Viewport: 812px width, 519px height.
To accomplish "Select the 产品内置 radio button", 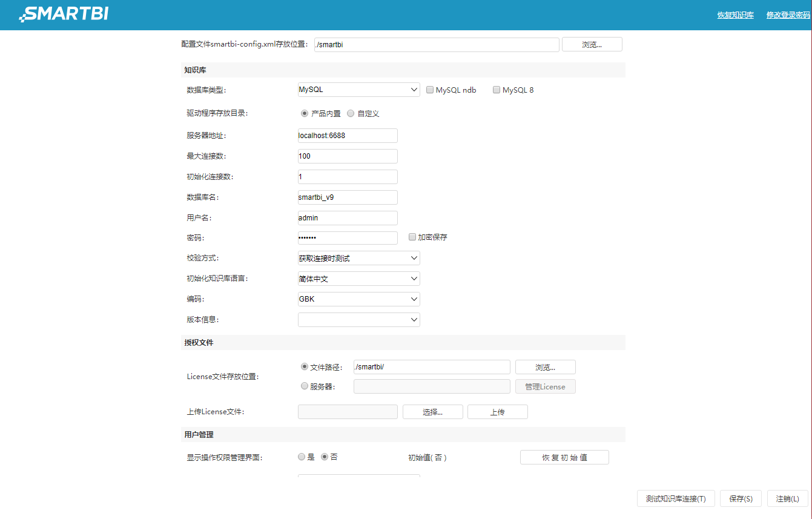I will [305, 113].
